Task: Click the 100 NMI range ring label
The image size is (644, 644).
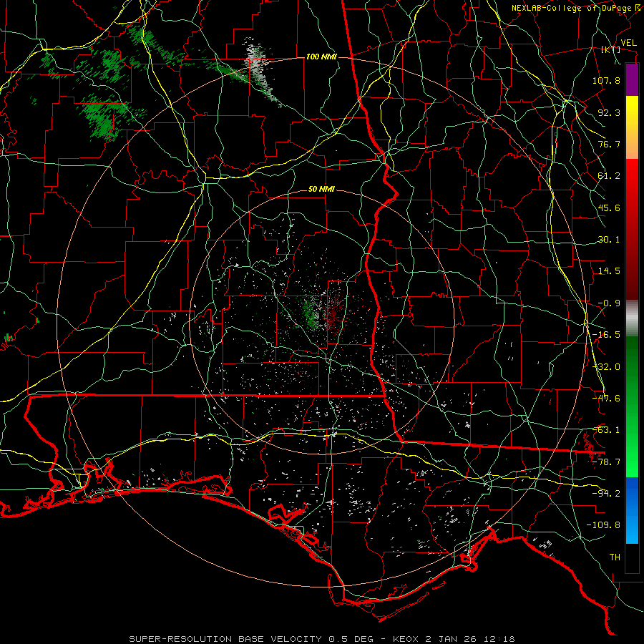Action: [x=321, y=57]
